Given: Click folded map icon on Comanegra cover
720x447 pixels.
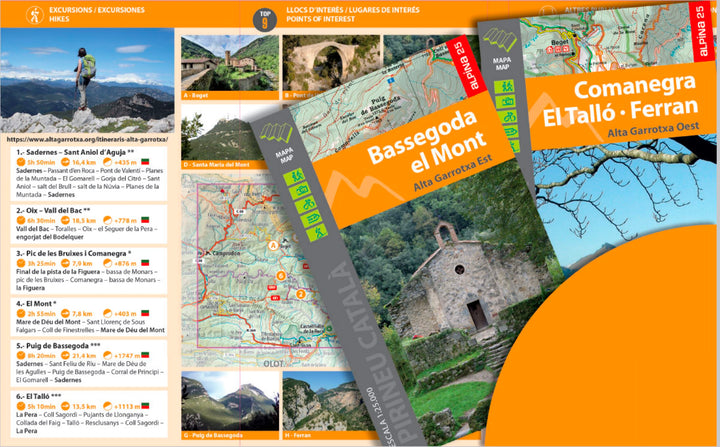Looking at the screenshot, I should point(500,40).
